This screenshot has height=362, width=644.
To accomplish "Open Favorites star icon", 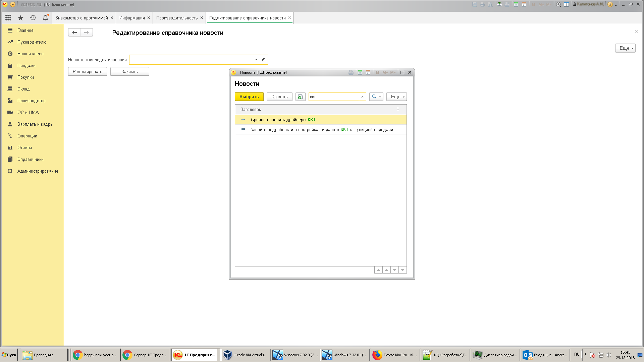I will [20, 18].
